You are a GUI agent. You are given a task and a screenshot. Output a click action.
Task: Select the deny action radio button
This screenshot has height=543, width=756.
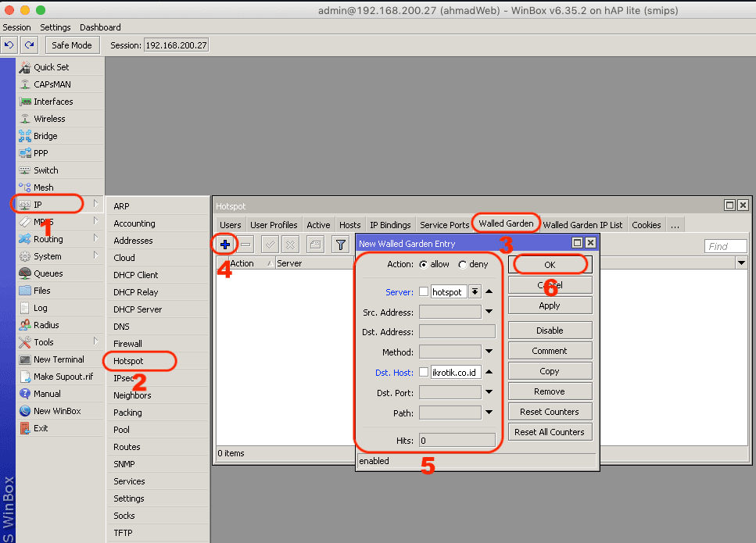tap(462, 265)
